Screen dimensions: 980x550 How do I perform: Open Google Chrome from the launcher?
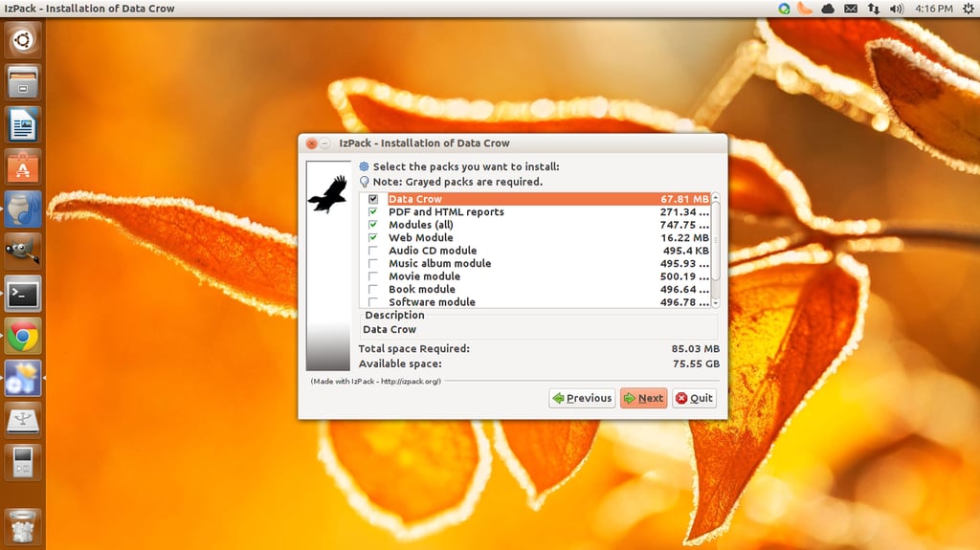(x=23, y=337)
